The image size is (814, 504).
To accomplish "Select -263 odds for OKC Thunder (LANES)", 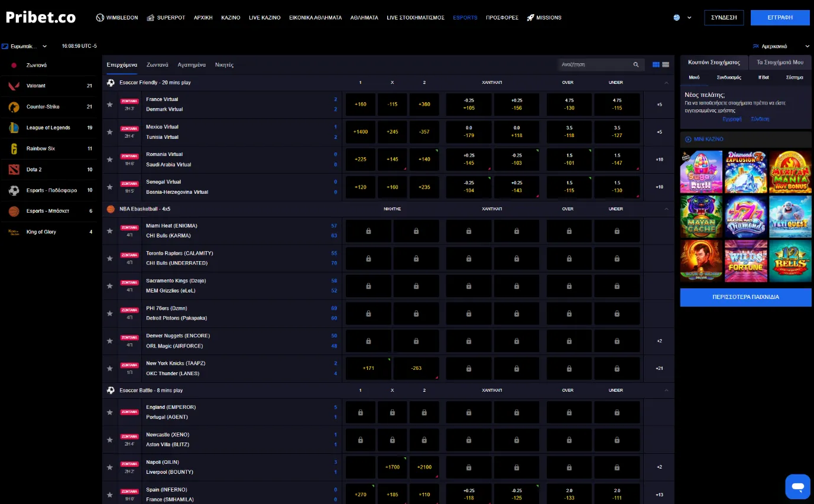I will tap(416, 369).
